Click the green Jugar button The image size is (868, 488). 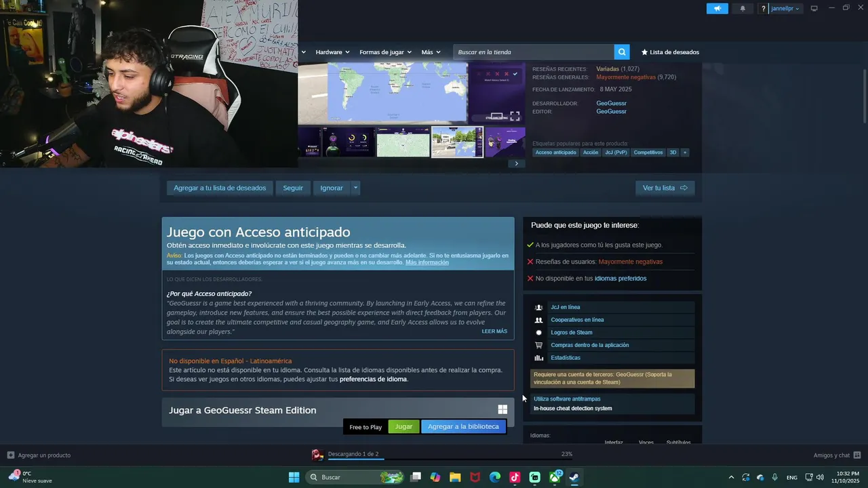click(x=403, y=427)
